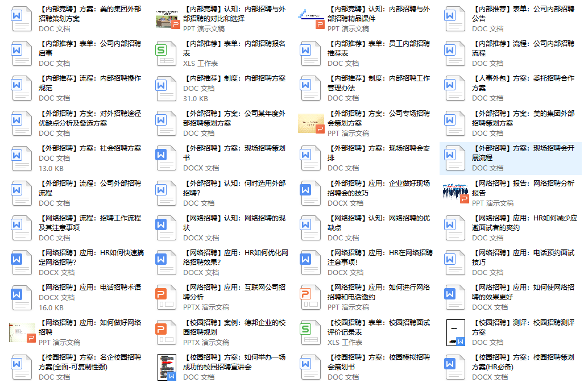Viewport: 588px width, 383px height.
Task: Click the DOC icon of 内部招聘操作规范
Action: [x=22, y=89]
